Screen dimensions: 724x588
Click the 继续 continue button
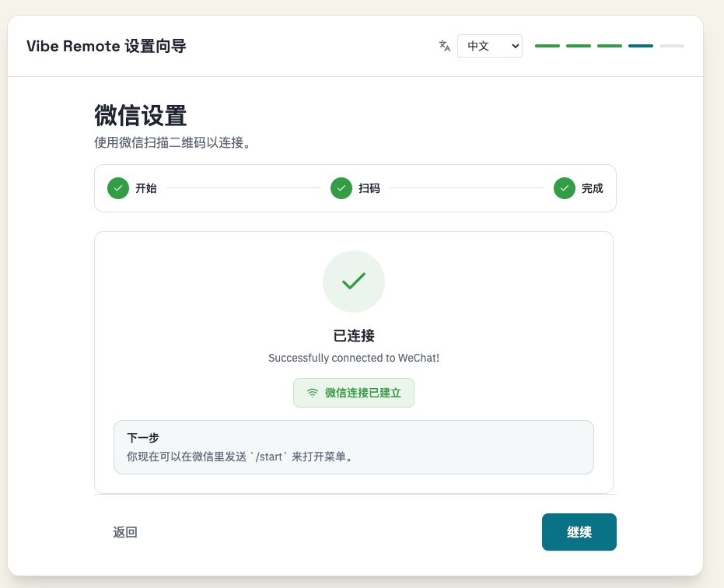point(579,532)
